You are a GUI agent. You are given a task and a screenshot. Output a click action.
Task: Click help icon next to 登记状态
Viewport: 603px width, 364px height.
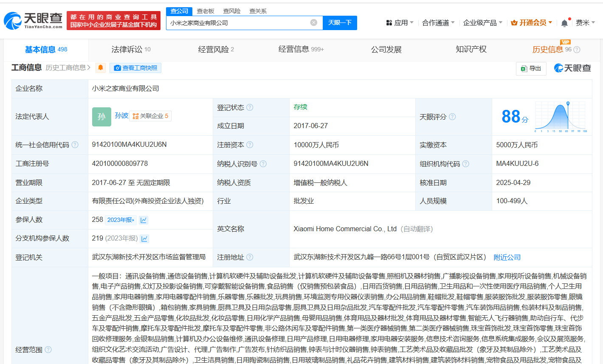click(250, 107)
